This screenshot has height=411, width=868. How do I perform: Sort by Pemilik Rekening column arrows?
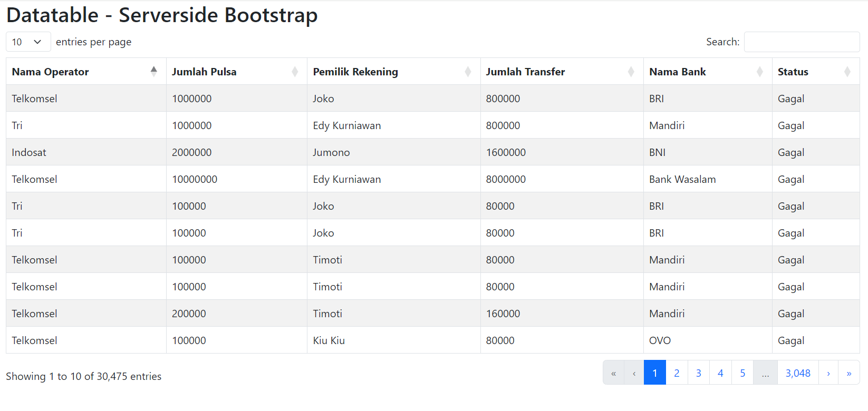468,72
